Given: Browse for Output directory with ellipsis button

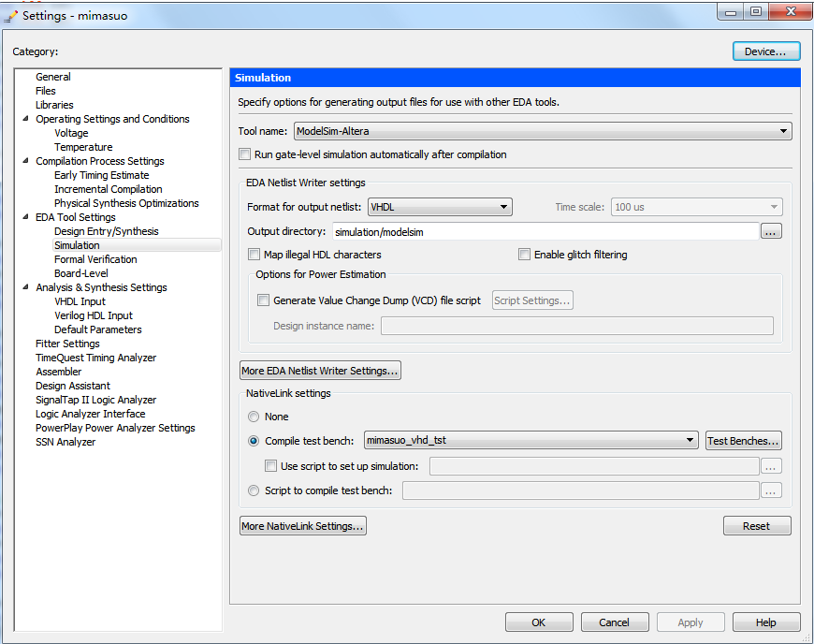Looking at the screenshot, I should point(771,231).
